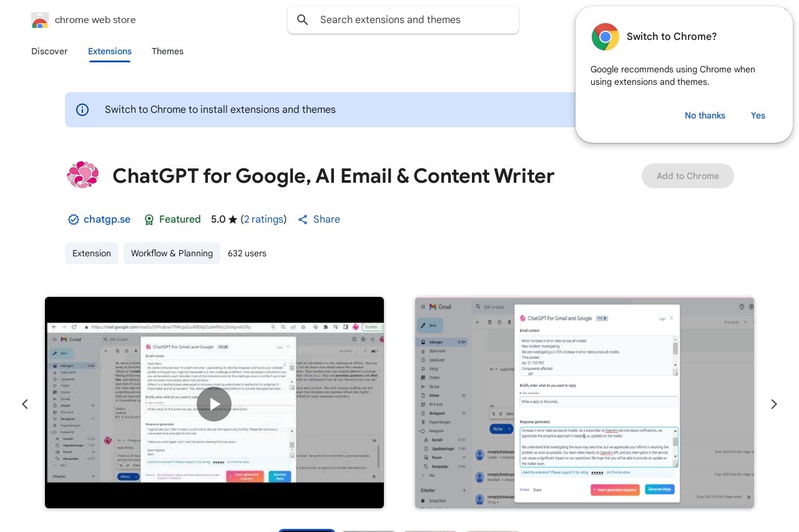The image size is (799, 532).
Task: Switch to the Themes tab
Action: [x=167, y=51]
